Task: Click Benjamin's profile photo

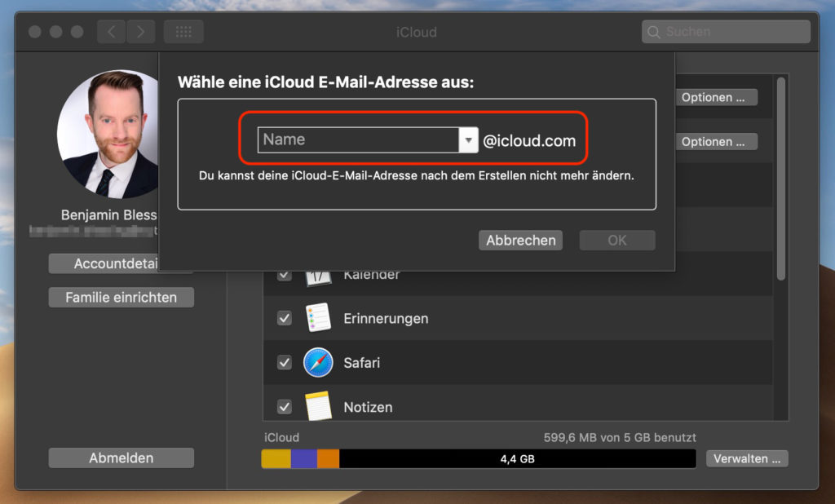Action: [108, 135]
